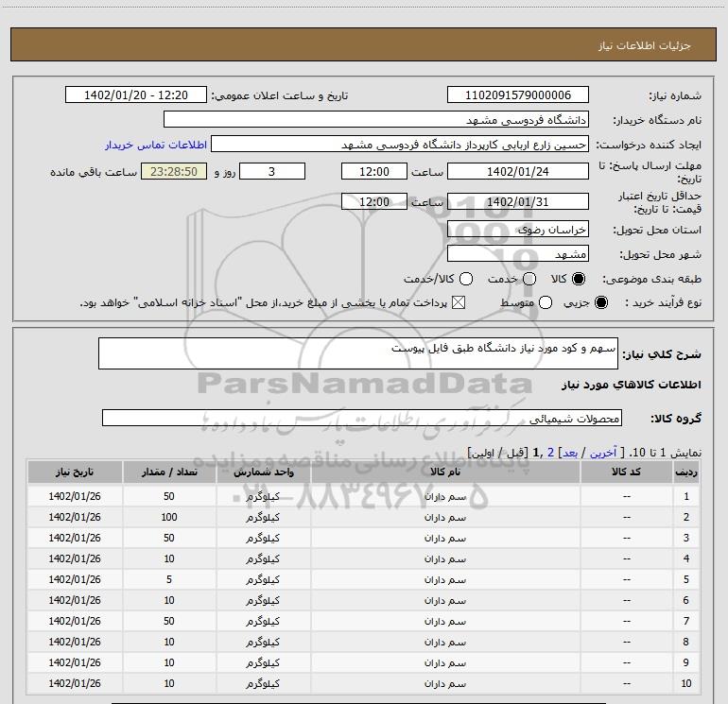Go to page 2 of the items list
The height and width of the screenshot is (704, 728).
point(550,453)
